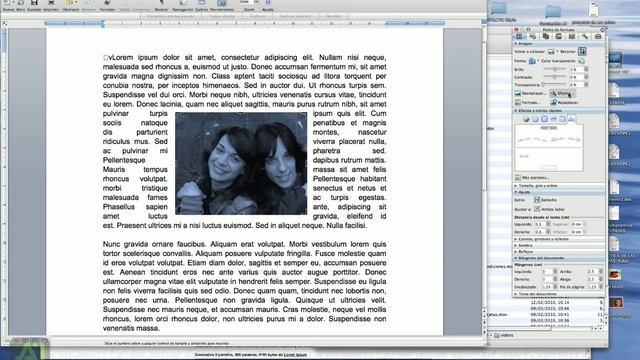
Task: Click the Contraste value stepper
Action: pos(587,77)
